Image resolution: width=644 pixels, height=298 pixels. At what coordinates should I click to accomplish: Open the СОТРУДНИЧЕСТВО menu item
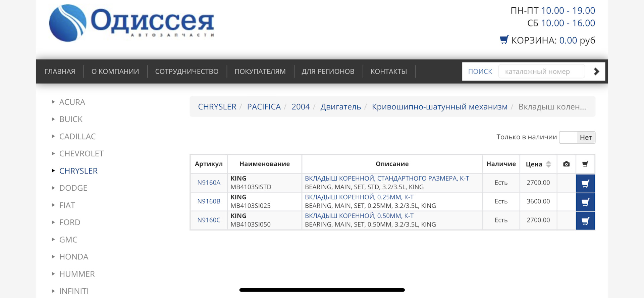pos(186,71)
